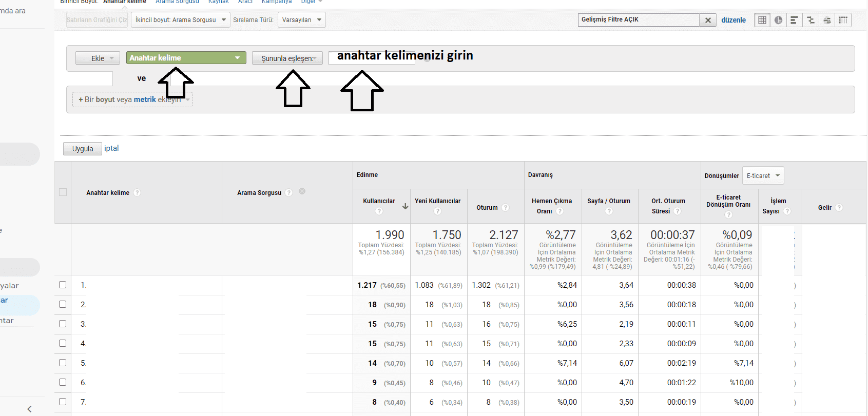
Task: Open the comparison view icon
Action: [x=811, y=20]
